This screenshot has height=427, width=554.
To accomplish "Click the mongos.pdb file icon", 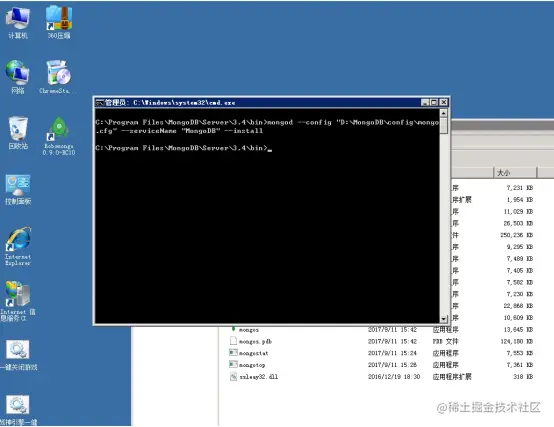I will pyautogui.click(x=233, y=341).
